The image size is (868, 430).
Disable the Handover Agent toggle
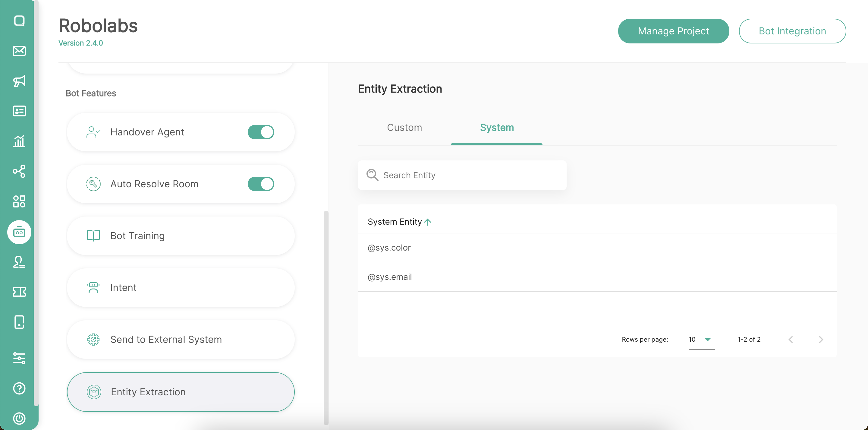pos(261,132)
